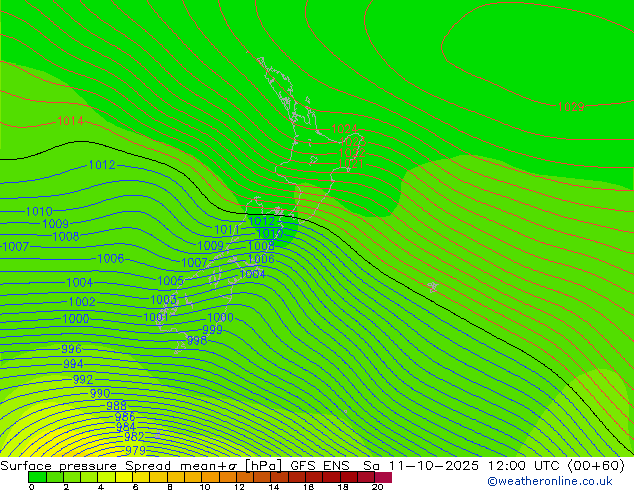Click the blue 1011 isobar label
This screenshot has width=634, height=490.
[227, 230]
